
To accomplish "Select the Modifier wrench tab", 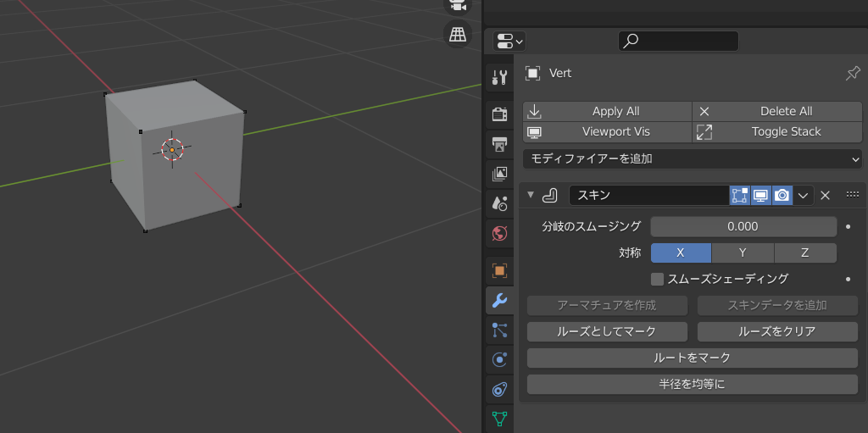I will (499, 301).
